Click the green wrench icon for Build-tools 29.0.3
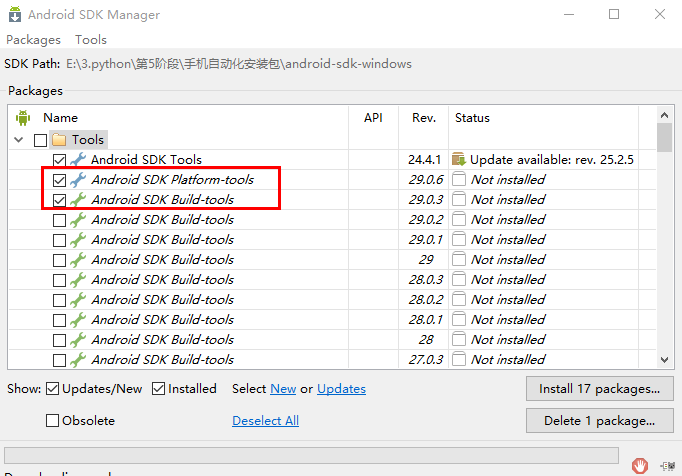Viewport: 682px width, 476px height. click(x=78, y=199)
